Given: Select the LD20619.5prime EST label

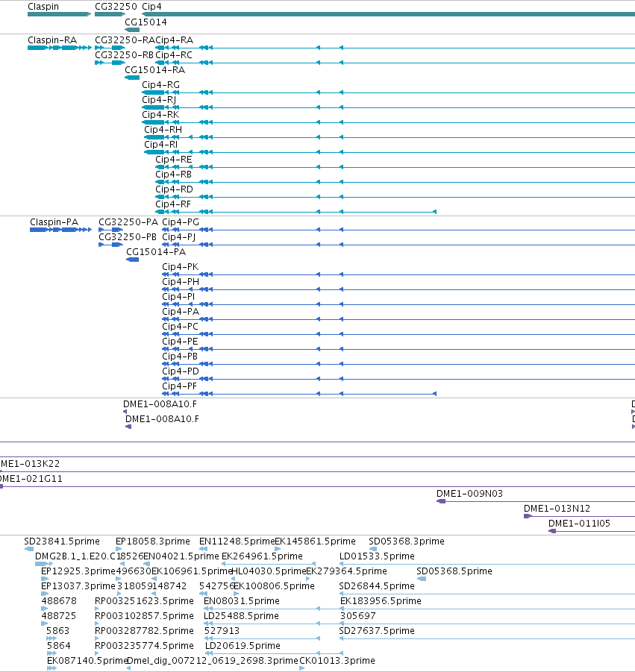Looking at the screenshot, I should coord(243,646).
